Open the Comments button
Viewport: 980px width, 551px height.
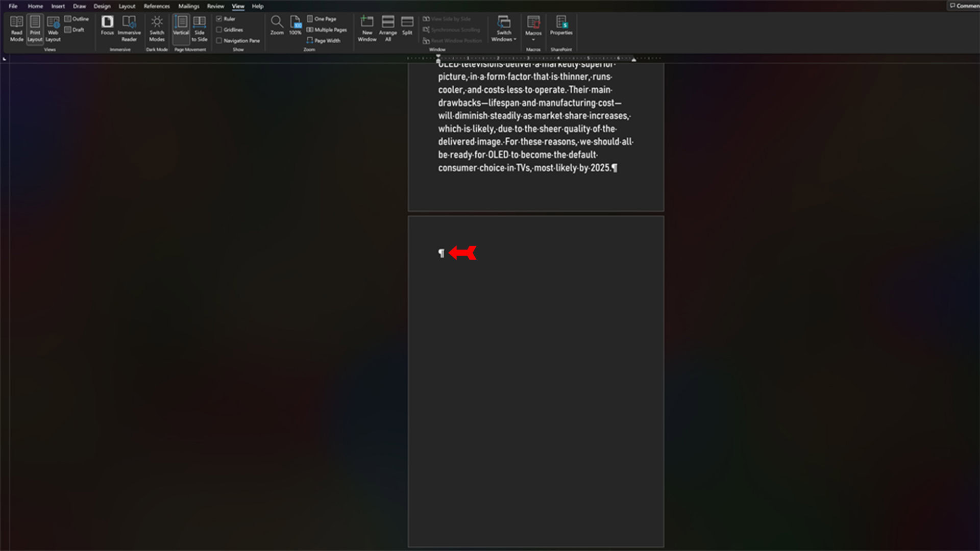(964, 6)
